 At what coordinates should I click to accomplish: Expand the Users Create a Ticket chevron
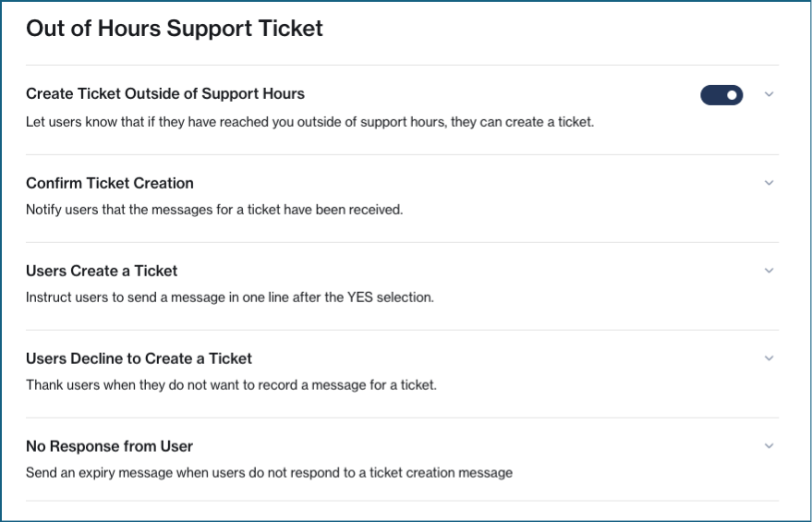769,271
